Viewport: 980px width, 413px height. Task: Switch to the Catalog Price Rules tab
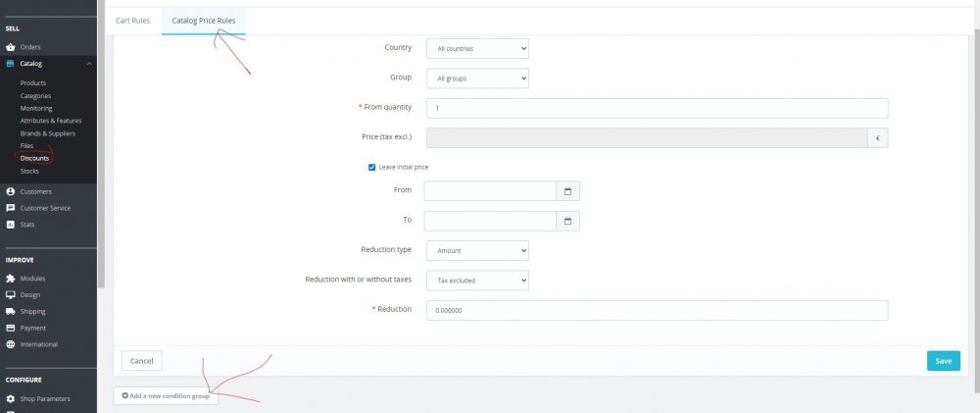[x=204, y=21]
